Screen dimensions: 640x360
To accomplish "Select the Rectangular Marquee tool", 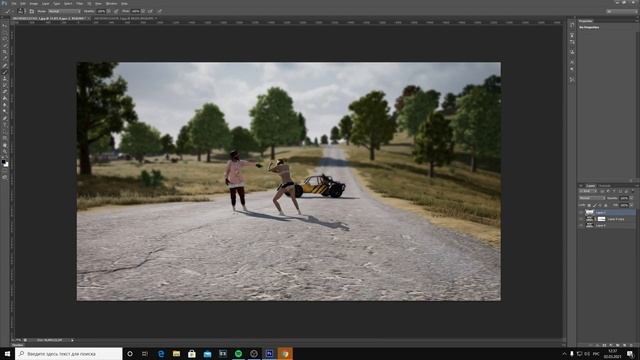I will [5, 32].
